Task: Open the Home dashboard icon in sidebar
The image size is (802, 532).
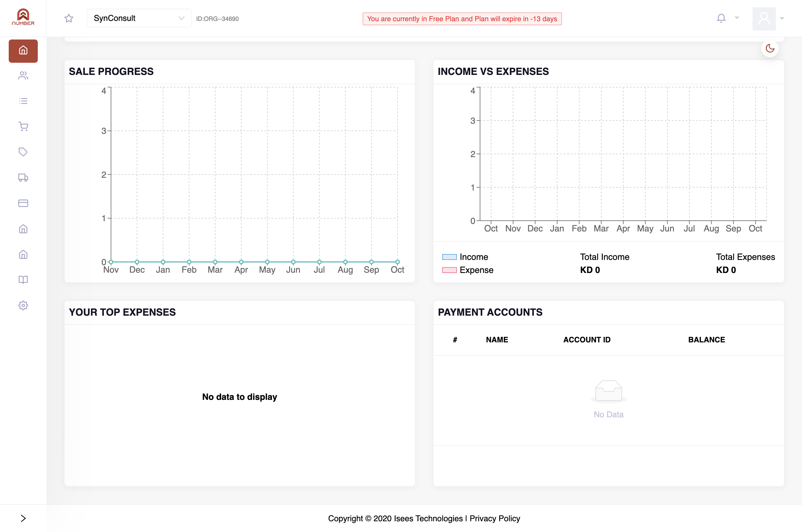Action: point(23,51)
